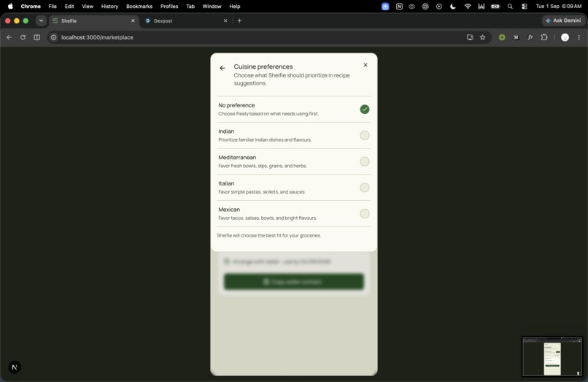
Task: Click the Wi-Fi status icon
Action: [x=467, y=7]
